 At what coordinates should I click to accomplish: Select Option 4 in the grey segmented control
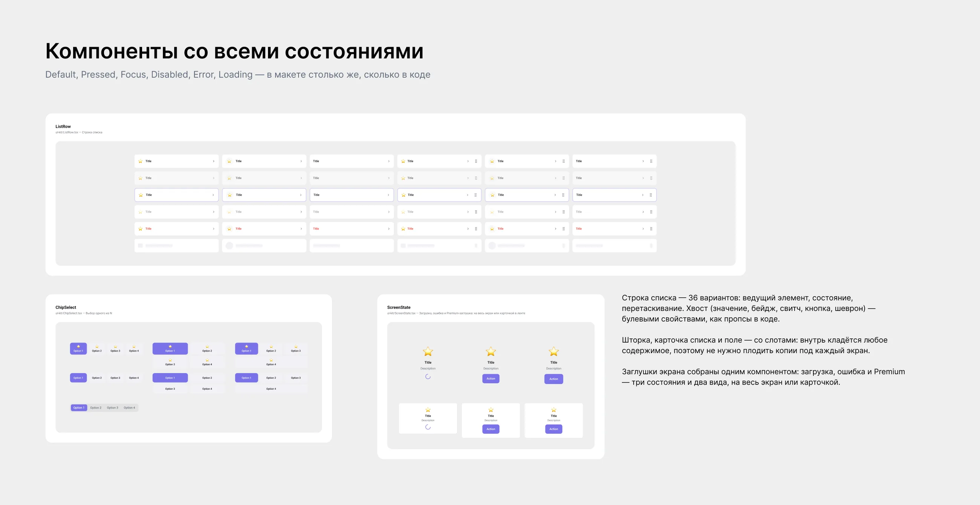click(129, 408)
